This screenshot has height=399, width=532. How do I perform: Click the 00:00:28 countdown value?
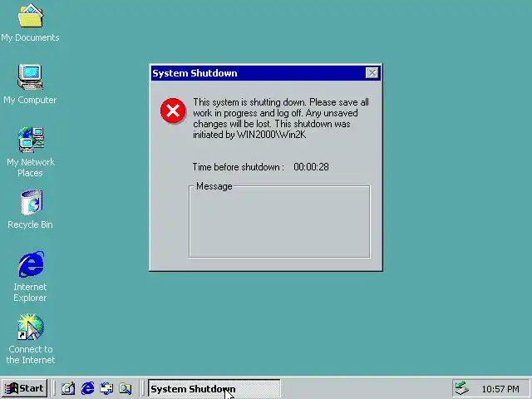coord(311,167)
